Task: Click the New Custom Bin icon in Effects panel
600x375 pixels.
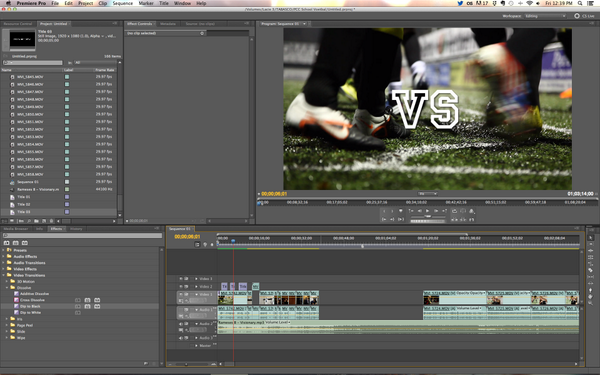Action: pos(146,363)
